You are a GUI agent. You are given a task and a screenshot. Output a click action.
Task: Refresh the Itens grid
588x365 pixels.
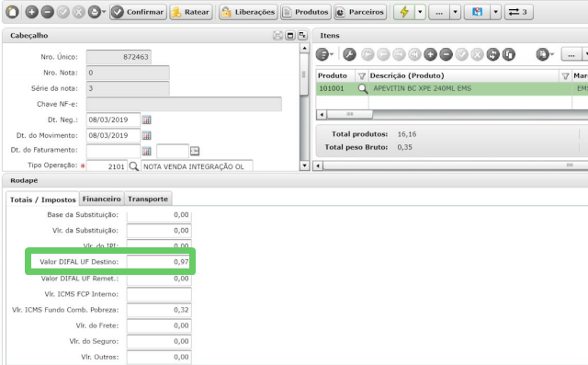492,54
